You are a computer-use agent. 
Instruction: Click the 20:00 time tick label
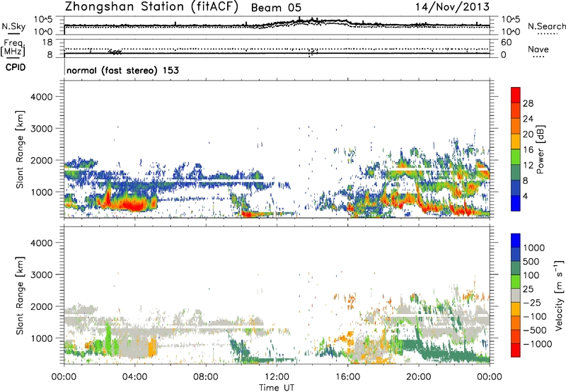[x=419, y=377]
